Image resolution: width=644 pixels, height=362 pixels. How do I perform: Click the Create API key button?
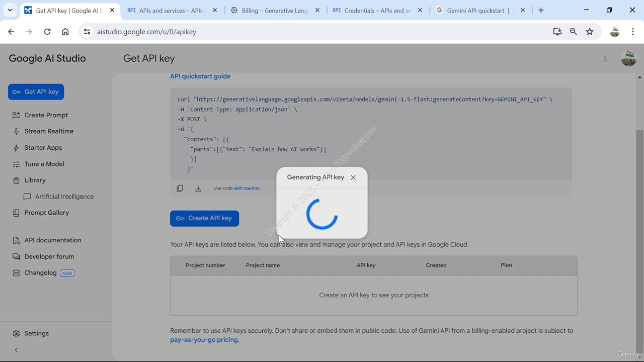pos(204,218)
